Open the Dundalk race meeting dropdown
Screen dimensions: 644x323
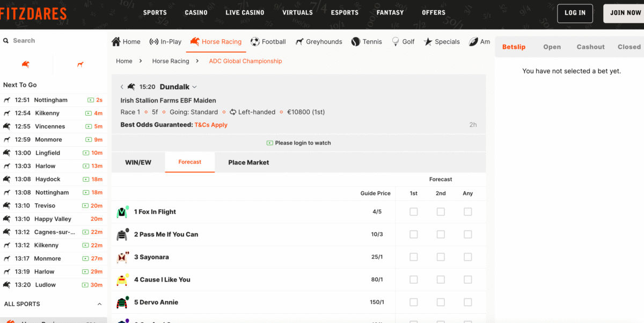point(194,87)
